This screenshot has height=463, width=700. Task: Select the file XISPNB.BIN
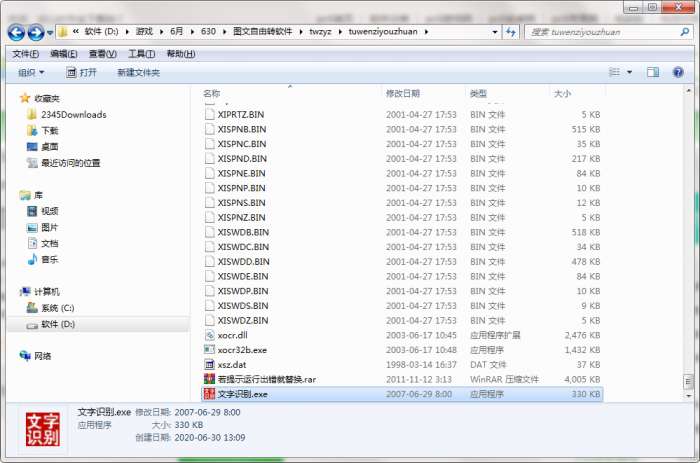(242, 129)
